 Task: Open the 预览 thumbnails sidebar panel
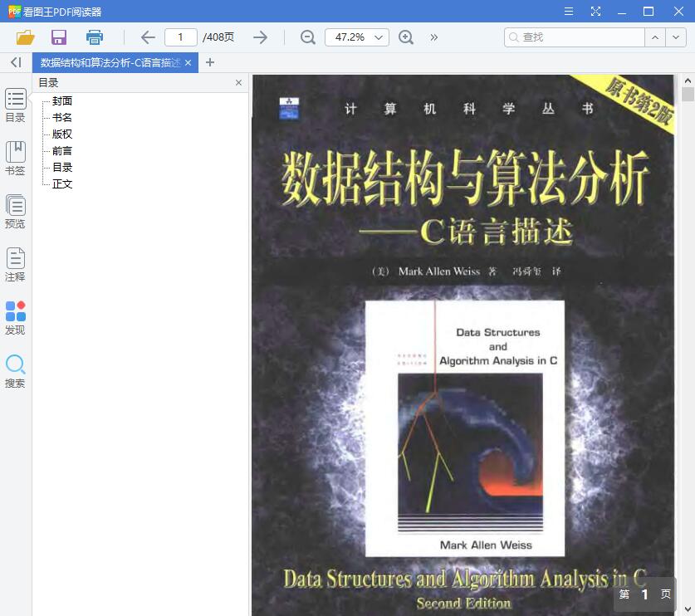16,212
